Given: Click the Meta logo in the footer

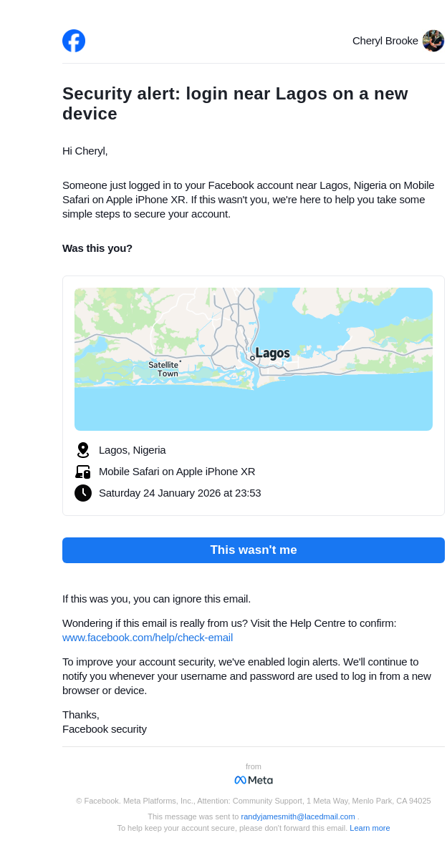Looking at the screenshot, I should pyautogui.click(x=254, y=780).
